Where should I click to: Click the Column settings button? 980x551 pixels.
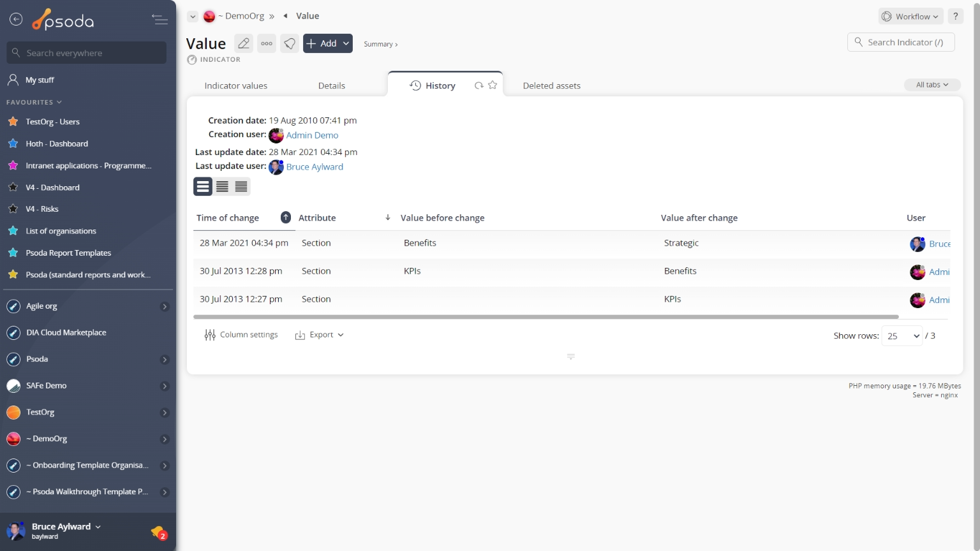[241, 335]
